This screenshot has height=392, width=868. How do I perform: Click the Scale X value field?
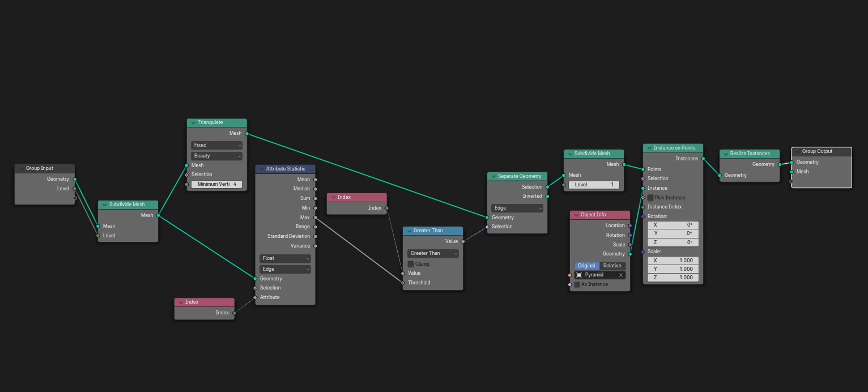click(673, 261)
